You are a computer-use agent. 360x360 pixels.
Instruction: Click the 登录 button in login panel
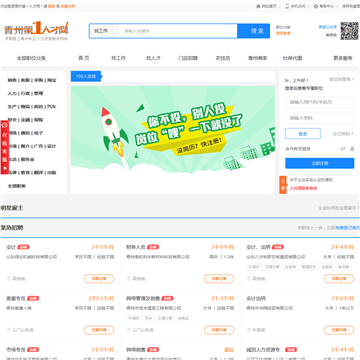click(x=303, y=134)
